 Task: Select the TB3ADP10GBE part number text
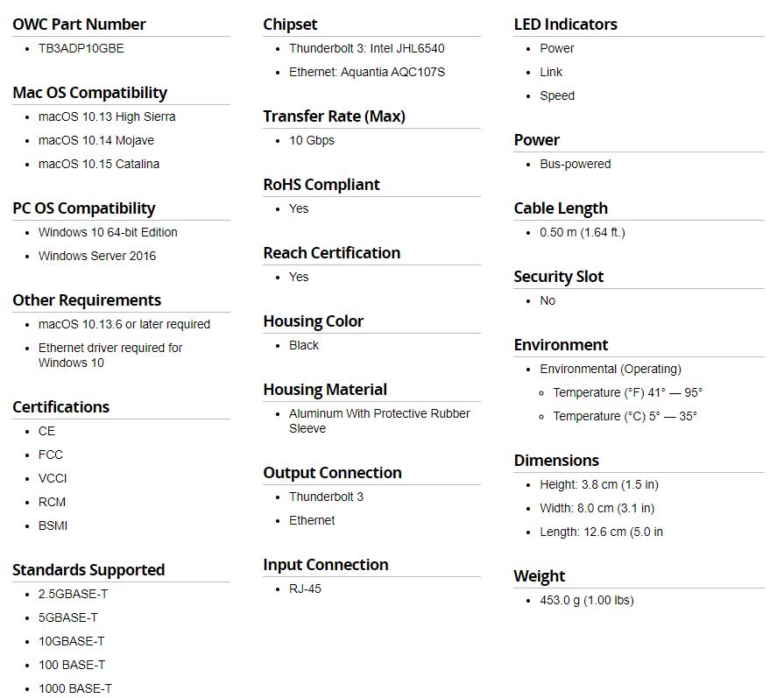click(x=81, y=48)
